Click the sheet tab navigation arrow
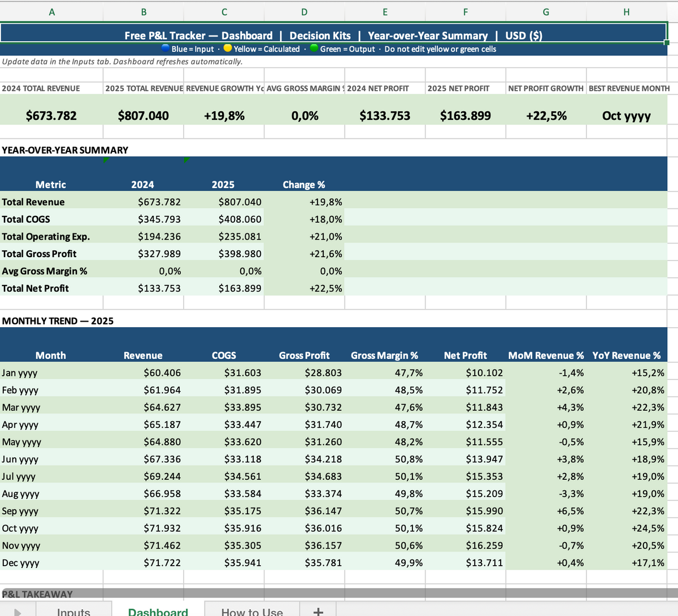The height and width of the screenshot is (616, 678). [x=18, y=612]
